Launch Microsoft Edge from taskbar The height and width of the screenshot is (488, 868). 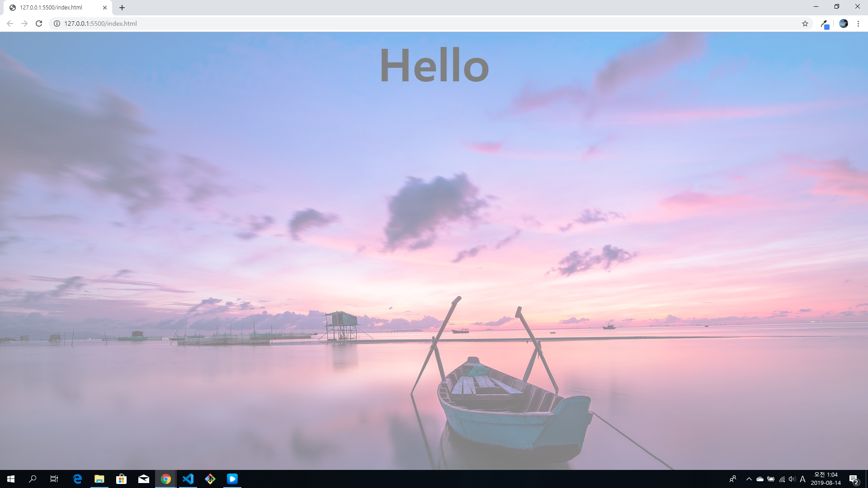pyautogui.click(x=77, y=479)
